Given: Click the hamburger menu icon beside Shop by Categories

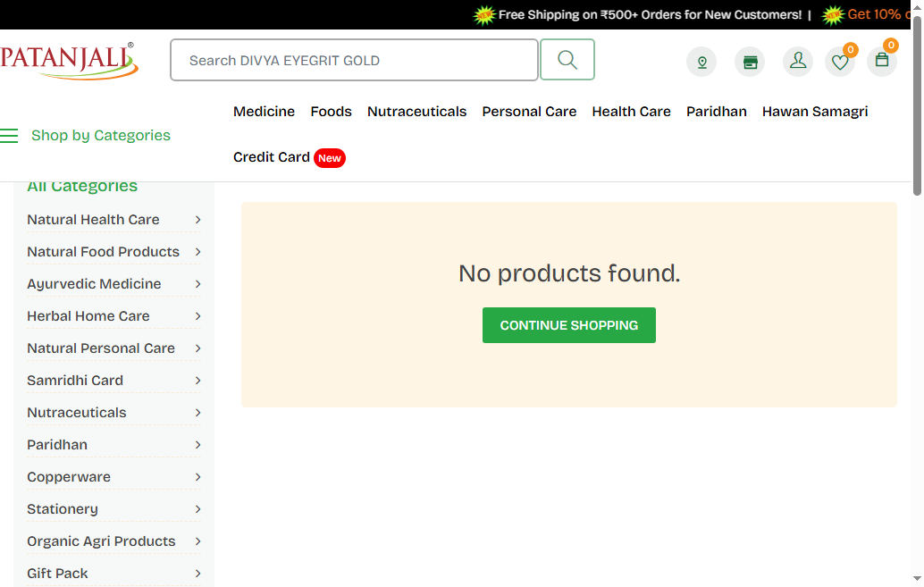Looking at the screenshot, I should point(9,136).
